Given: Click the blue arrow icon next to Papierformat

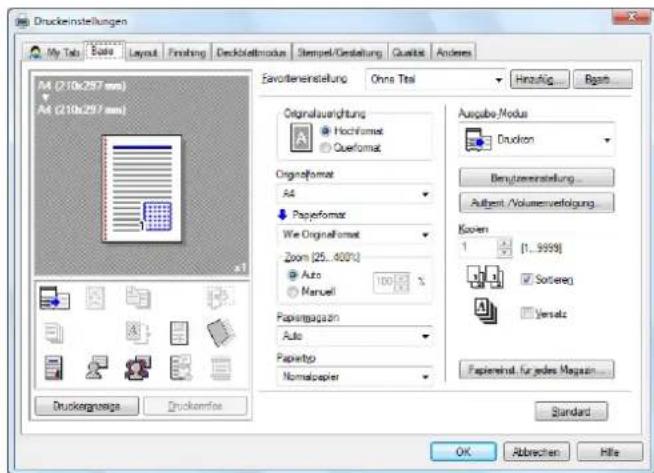Looking at the screenshot, I should click(x=282, y=214).
